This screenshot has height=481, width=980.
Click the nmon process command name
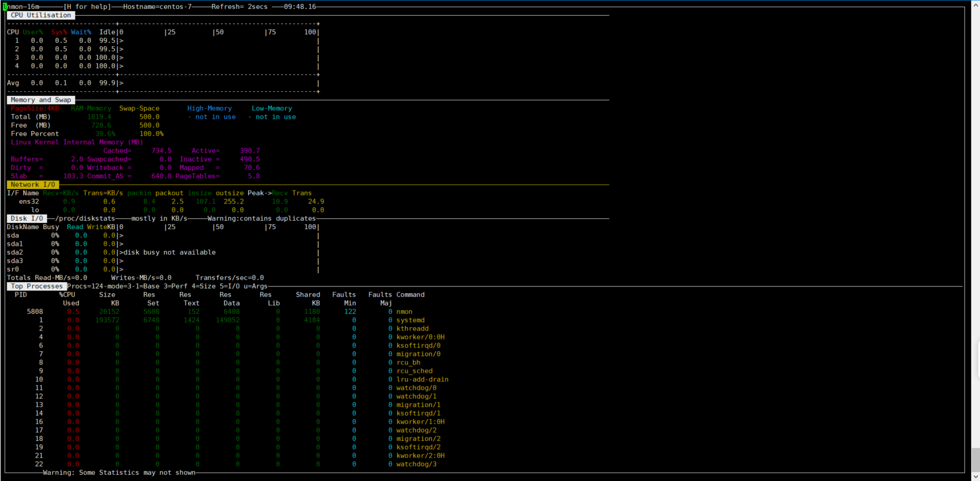[404, 312]
